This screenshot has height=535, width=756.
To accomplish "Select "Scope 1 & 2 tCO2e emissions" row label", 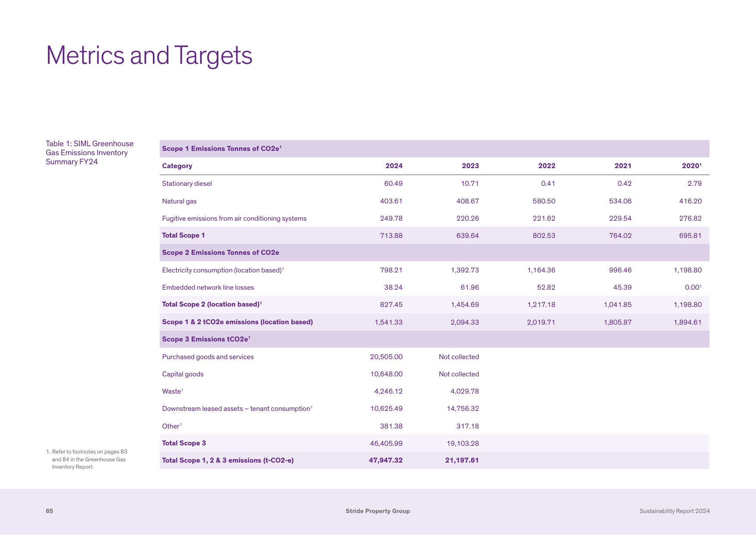I will [237, 322].
